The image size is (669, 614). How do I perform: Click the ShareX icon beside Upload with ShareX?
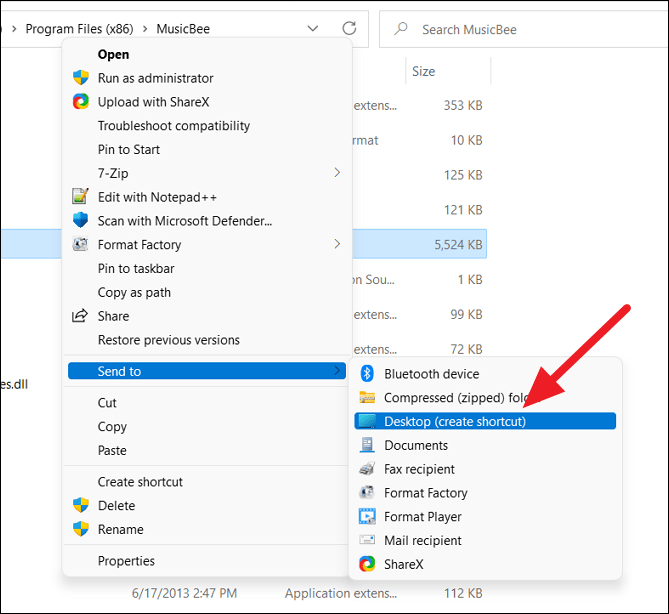click(x=81, y=102)
